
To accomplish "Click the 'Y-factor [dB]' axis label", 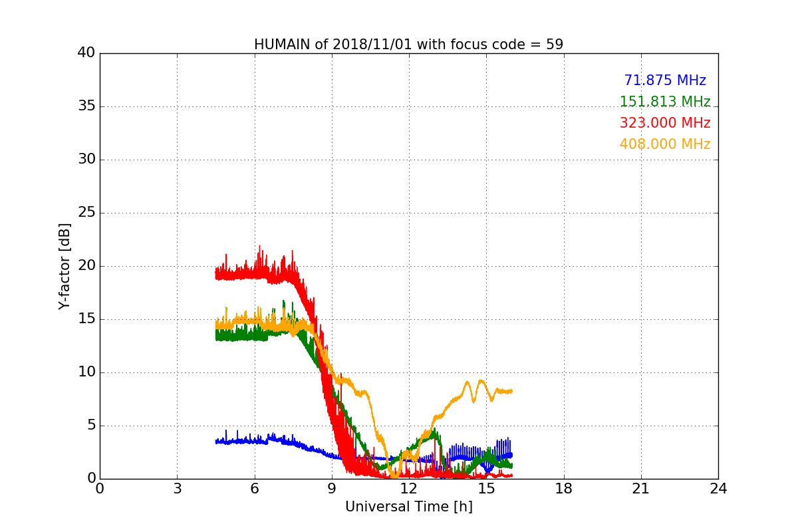I will (65, 266).
